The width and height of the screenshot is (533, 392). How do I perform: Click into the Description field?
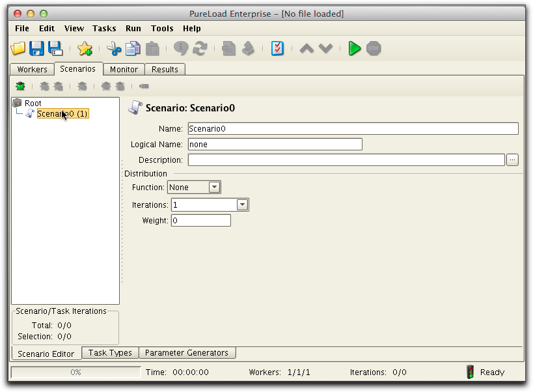pos(346,160)
